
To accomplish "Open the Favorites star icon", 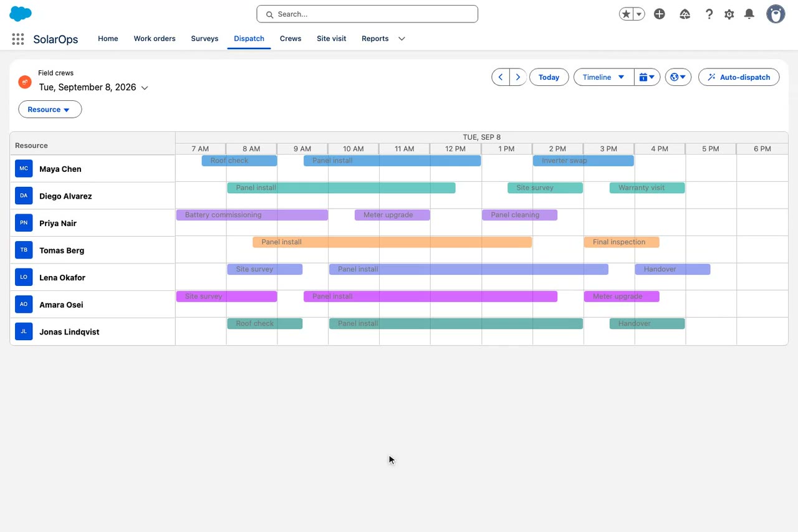I will click(626, 14).
